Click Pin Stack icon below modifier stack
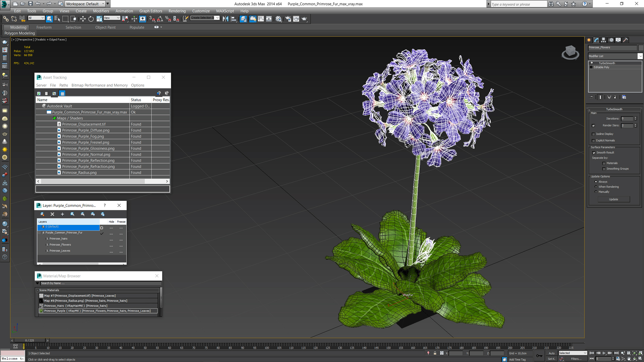 592,97
